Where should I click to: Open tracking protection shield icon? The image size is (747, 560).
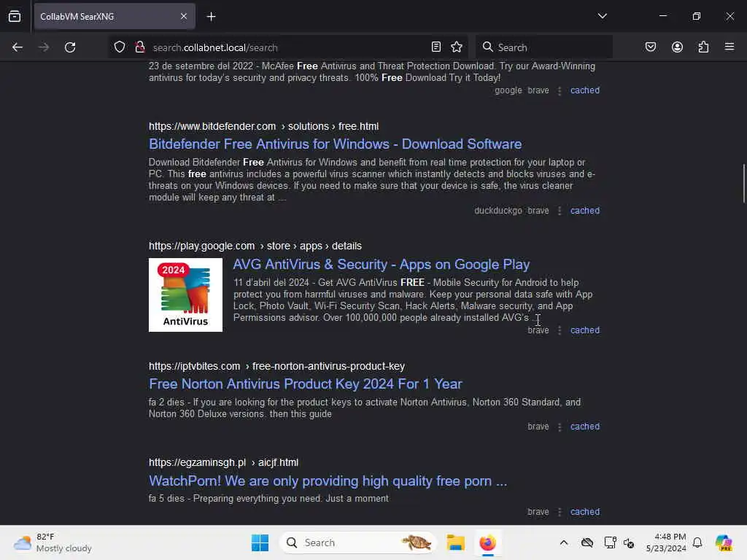[120, 47]
